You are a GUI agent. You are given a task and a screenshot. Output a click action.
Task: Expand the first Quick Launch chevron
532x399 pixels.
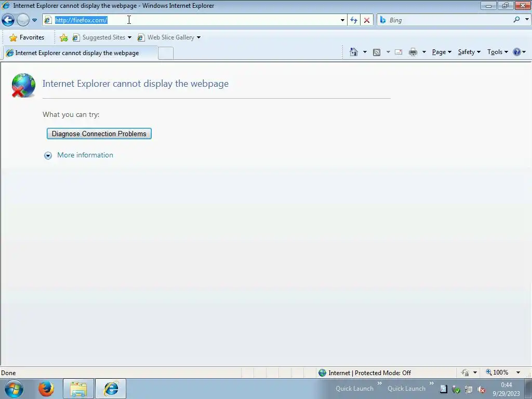click(380, 383)
